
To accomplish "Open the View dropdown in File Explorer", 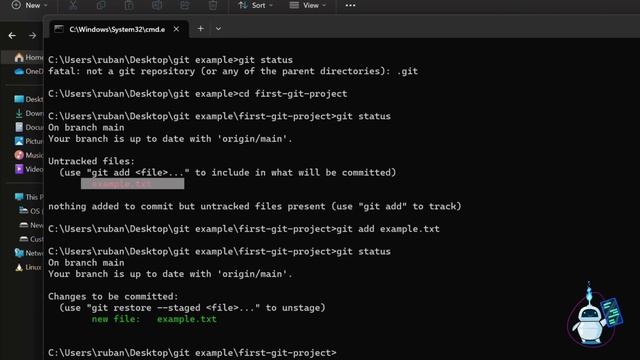I will [308, 5].
